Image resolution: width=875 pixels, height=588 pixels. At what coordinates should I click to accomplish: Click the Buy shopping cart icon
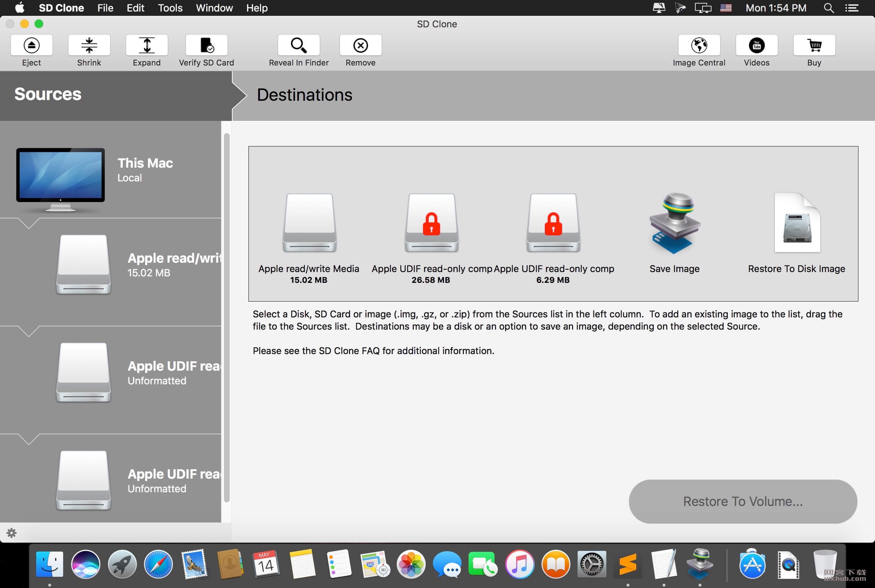(x=814, y=45)
